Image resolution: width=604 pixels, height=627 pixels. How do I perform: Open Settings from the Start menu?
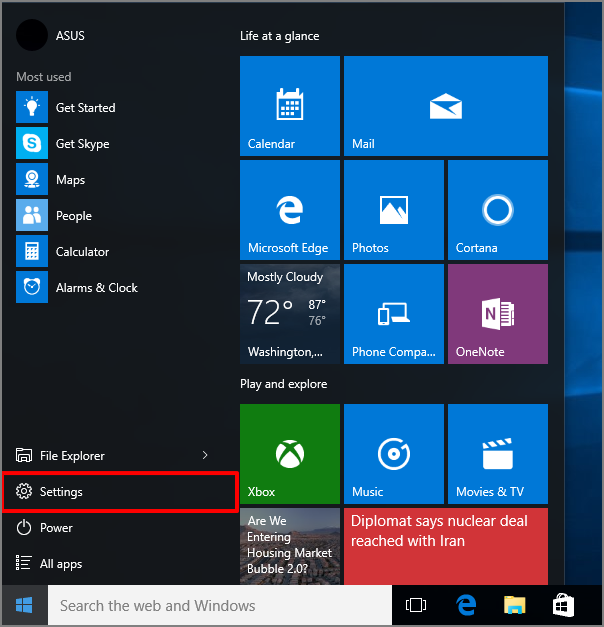pos(120,491)
